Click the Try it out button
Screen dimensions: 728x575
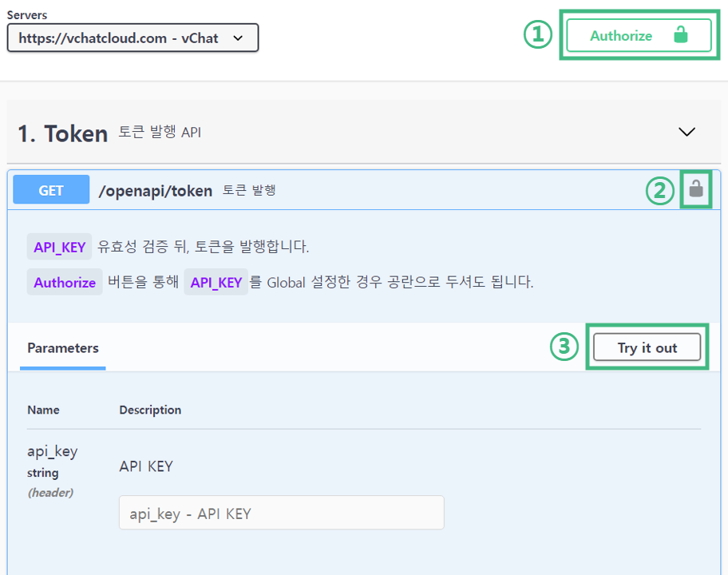(x=647, y=347)
